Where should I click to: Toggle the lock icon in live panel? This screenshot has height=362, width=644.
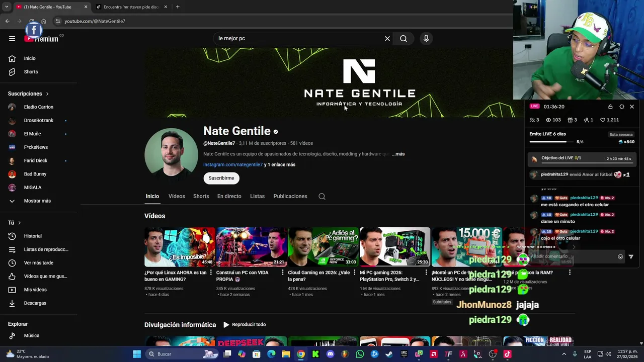click(610, 107)
